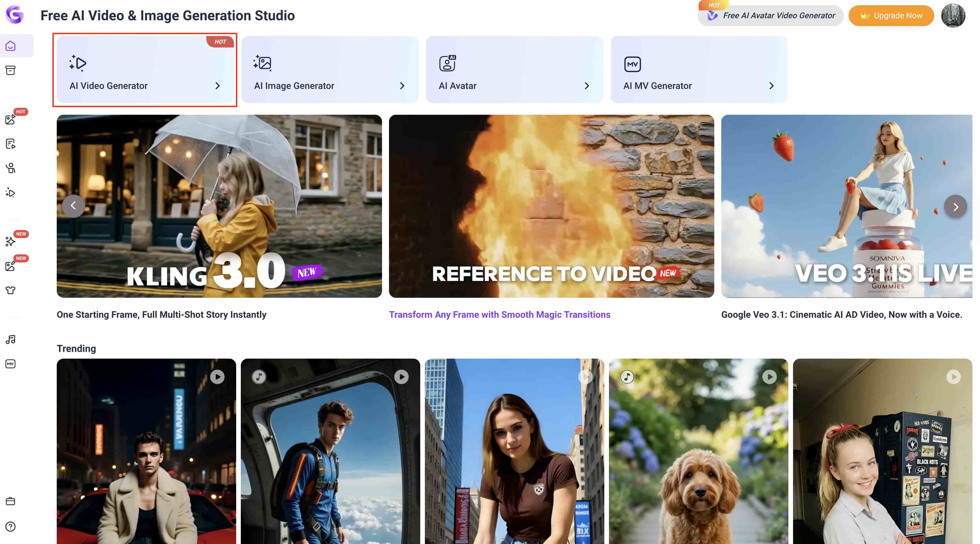This screenshot has width=980, height=544.
Task: Expand the AI MV Generator chevron arrow
Action: point(771,86)
